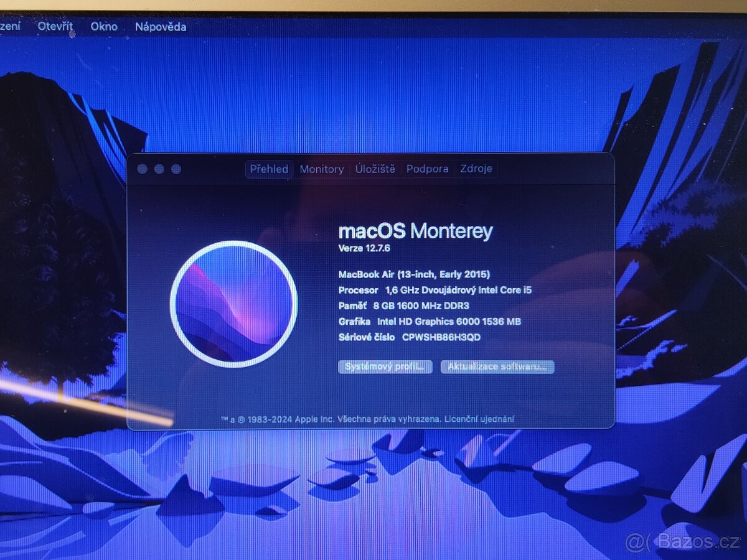The image size is (747, 560).
Task: Open the Licenční ujednání link
Action: point(480,419)
